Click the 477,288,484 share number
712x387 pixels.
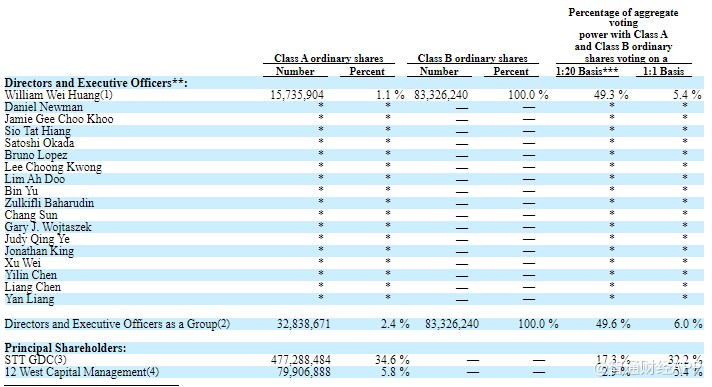[301, 360]
